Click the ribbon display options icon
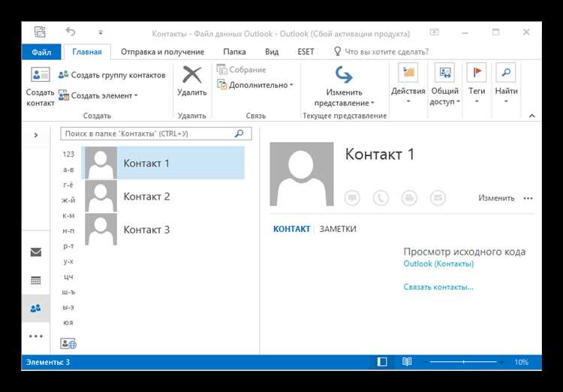Viewport: 563px width, 392px height. [434, 32]
